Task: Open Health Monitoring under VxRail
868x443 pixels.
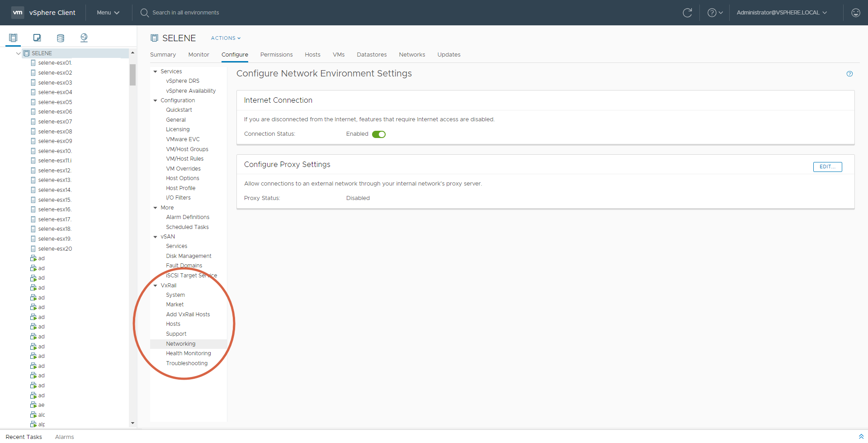Action: click(188, 353)
